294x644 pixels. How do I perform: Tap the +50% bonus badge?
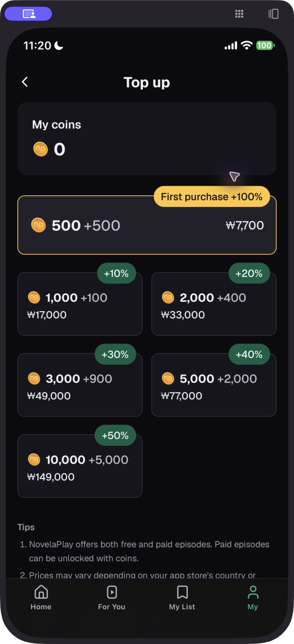[x=115, y=435]
